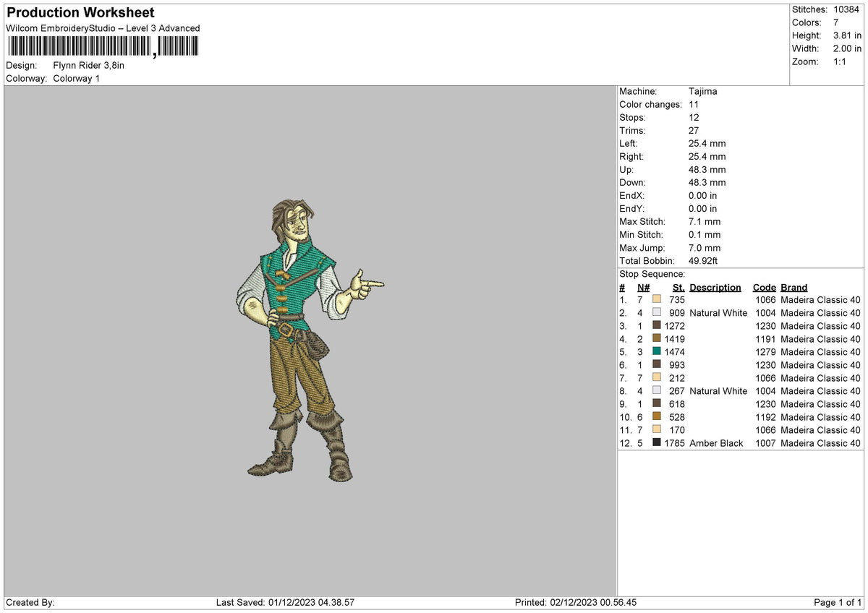Image resolution: width=868 pixels, height=613 pixels.
Task: Click the EndX value 0.00 in
Action: pyautogui.click(x=703, y=196)
